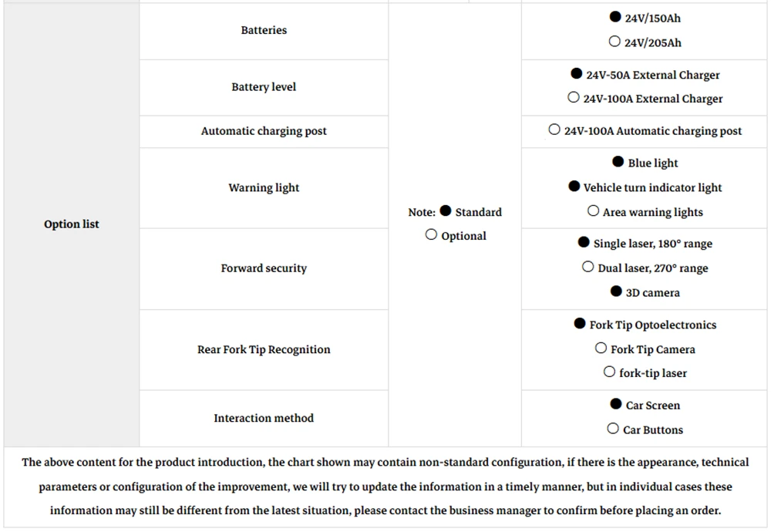Click the Fork Tip Optoelectronics bullet

coord(580,323)
